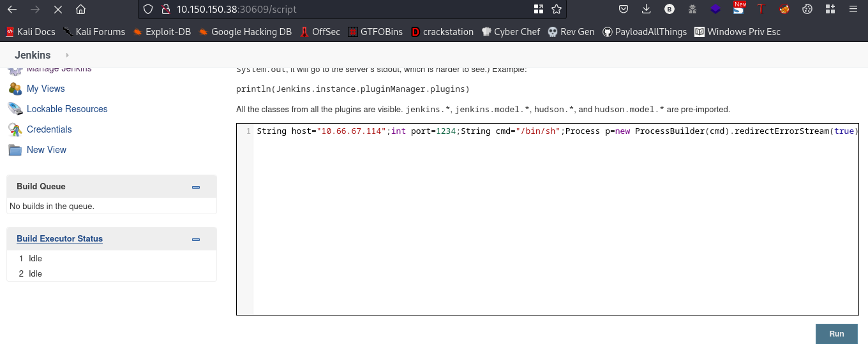The height and width of the screenshot is (348, 868).
Task: Click the 'No builds in the queue.' text
Action: (x=52, y=206)
